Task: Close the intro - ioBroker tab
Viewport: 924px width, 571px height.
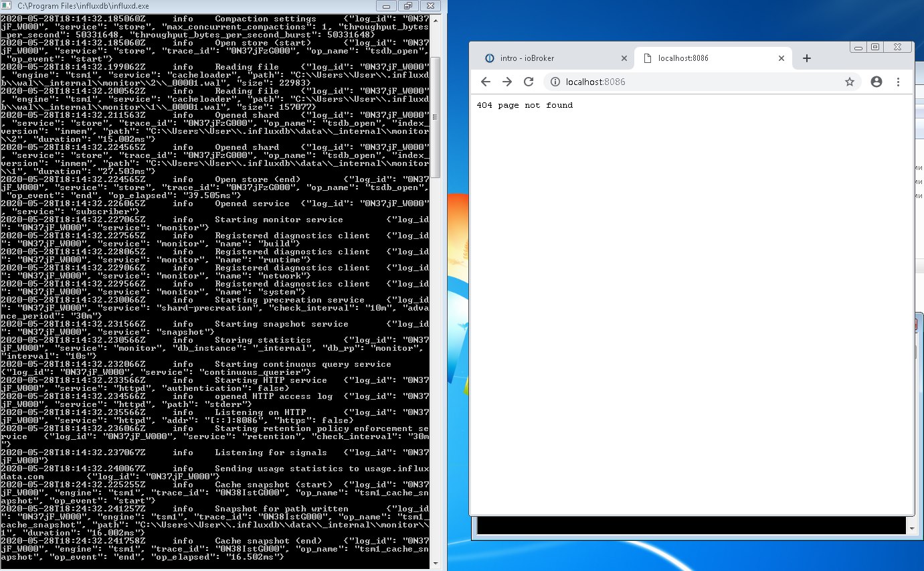Action: pyautogui.click(x=624, y=58)
